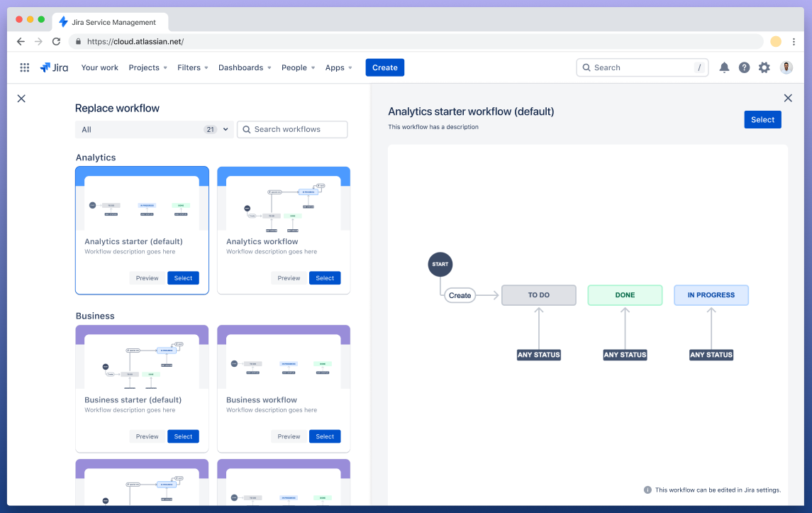
Task: Expand the Apps dropdown menu
Action: pos(339,67)
